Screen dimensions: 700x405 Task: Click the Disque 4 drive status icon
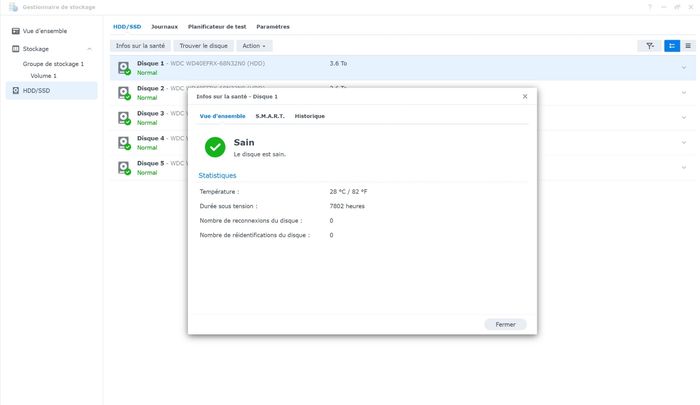(124, 143)
